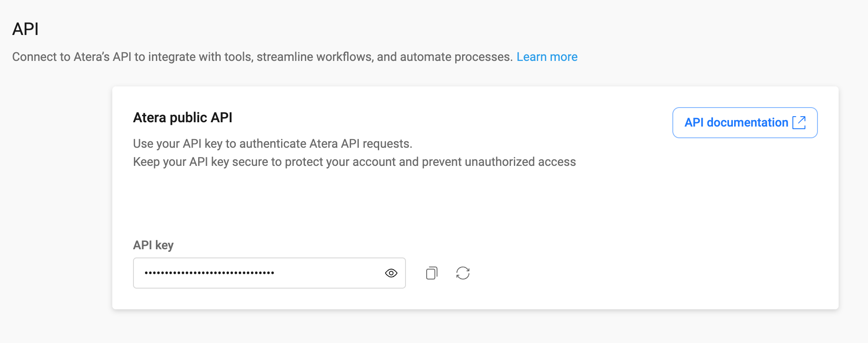The height and width of the screenshot is (343, 868).
Task: Select the API key field label
Action: click(153, 245)
